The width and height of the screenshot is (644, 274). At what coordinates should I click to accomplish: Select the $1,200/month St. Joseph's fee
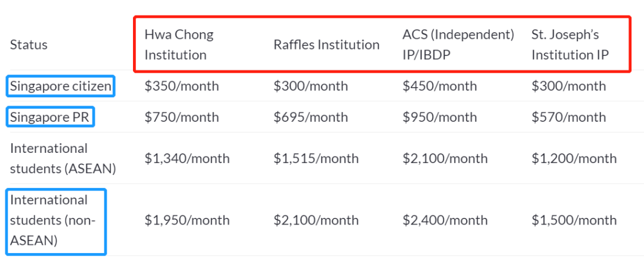click(574, 158)
